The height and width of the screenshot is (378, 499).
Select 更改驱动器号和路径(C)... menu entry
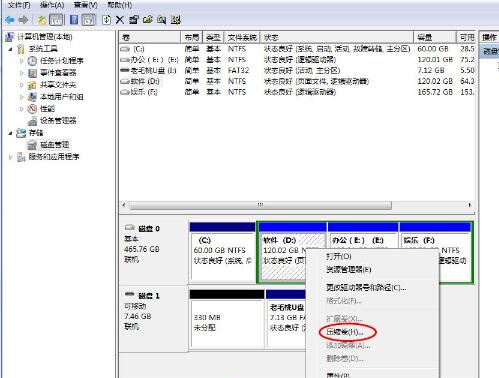pyautogui.click(x=366, y=288)
